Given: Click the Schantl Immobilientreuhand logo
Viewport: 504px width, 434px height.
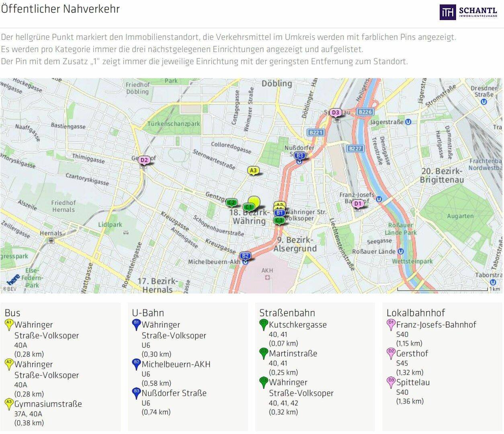Looking at the screenshot, I should (468, 11).
